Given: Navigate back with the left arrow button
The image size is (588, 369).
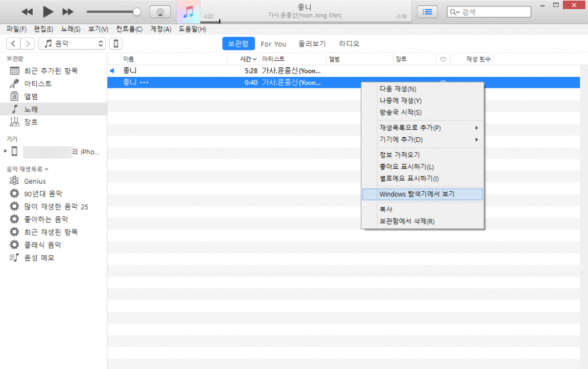Looking at the screenshot, I should coord(13,44).
